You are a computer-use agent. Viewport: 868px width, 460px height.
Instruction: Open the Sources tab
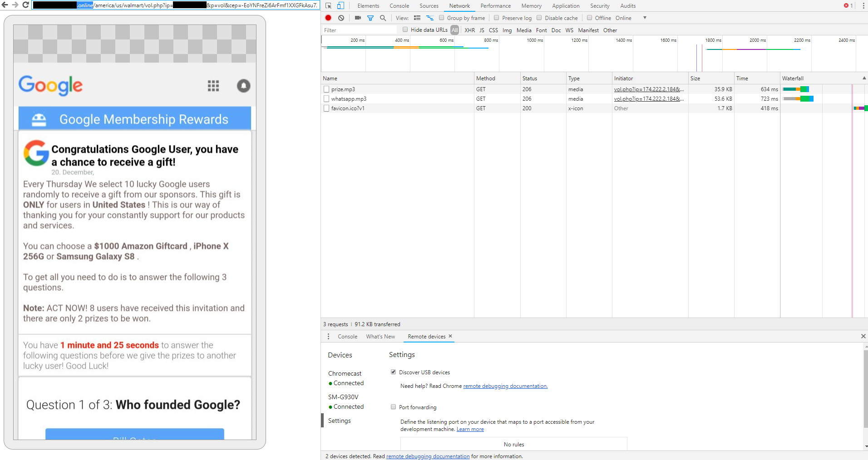(x=429, y=6)
